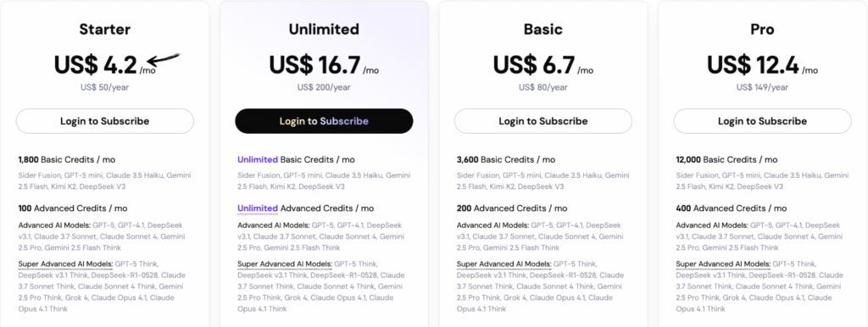Select the Basic plan heading

pos(543,30)
